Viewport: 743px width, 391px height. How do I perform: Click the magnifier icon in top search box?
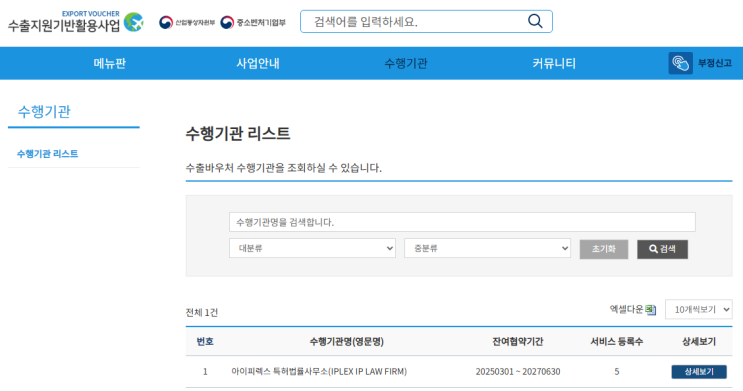pos(535,21)
